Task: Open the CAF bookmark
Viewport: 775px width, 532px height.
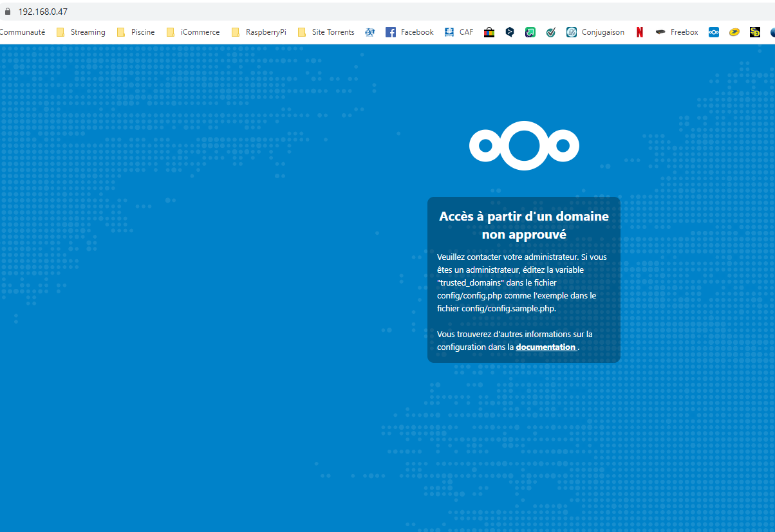Action: (459, 32)
